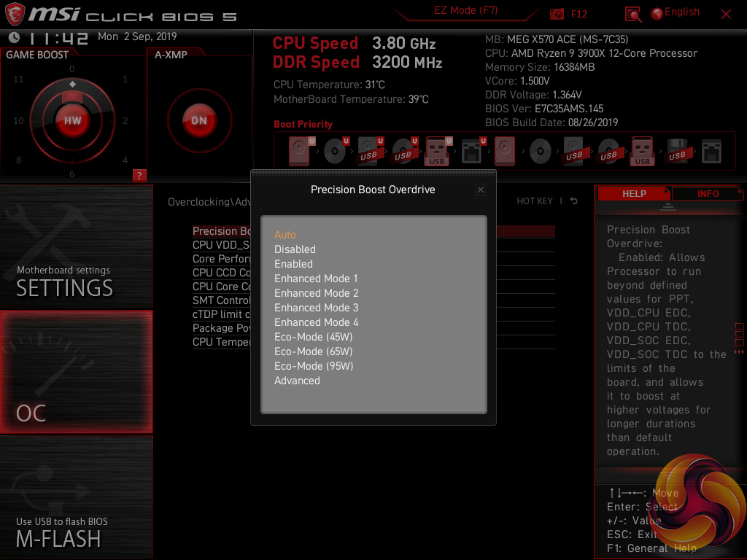Exit BIOS with the top-right red X
The image size is (747, 560).
[726, 15]
